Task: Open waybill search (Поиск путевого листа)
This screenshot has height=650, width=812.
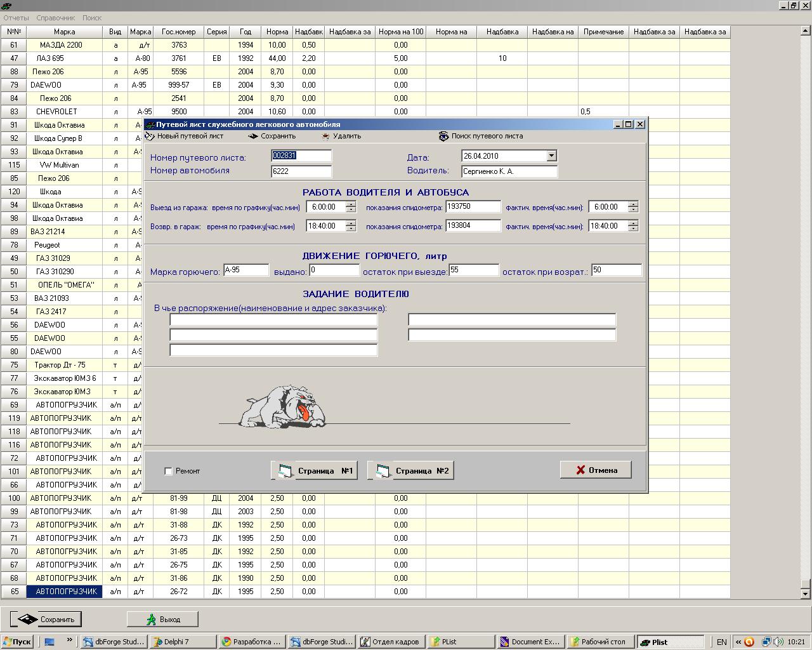Action: tap(443, 136)
